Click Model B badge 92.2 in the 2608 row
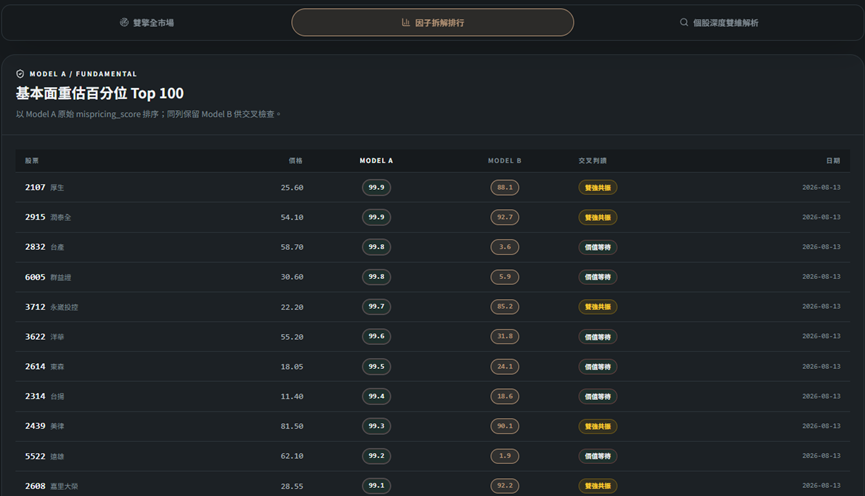865x496 pixels. [x=505, y=486]
